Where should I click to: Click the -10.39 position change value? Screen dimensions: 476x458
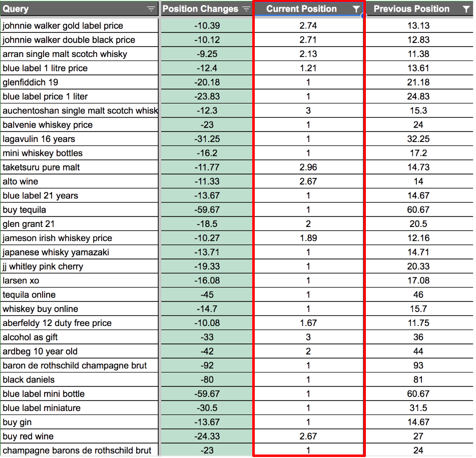(x=207, y=25)
